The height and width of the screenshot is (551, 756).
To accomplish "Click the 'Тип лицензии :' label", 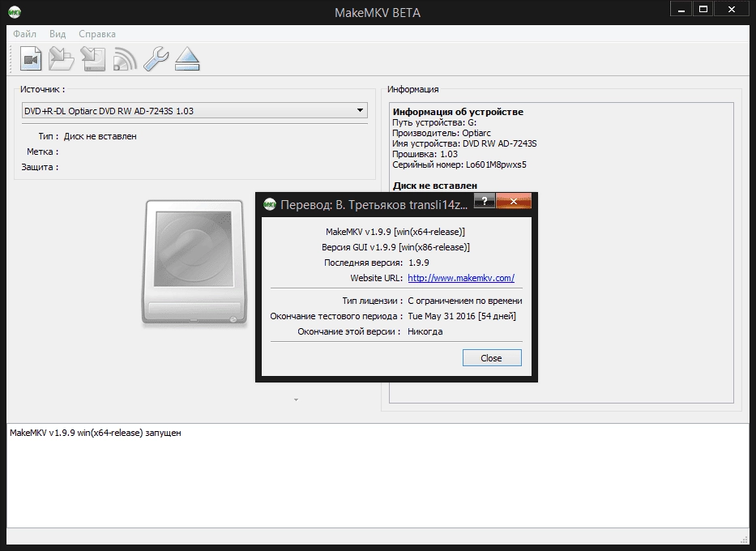I will click(373, 301).
